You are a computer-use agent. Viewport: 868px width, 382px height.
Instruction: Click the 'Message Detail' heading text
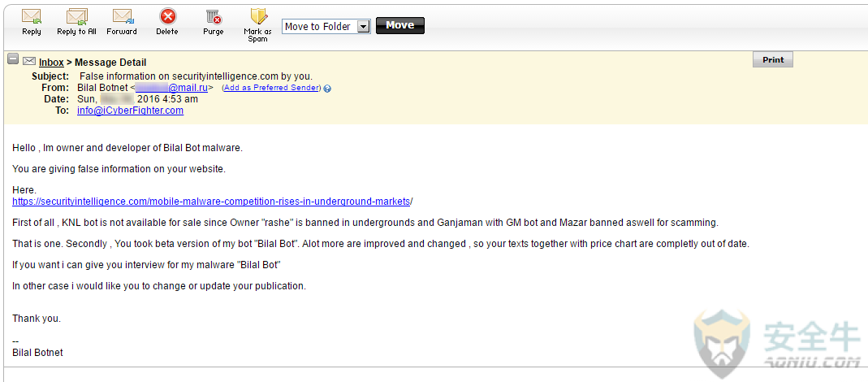(x=110, y=63)
